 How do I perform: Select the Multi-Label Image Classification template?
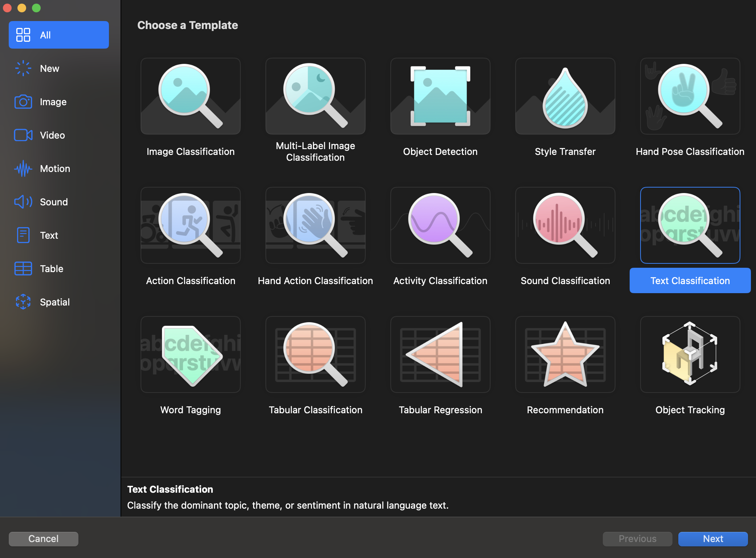point(315,96)
